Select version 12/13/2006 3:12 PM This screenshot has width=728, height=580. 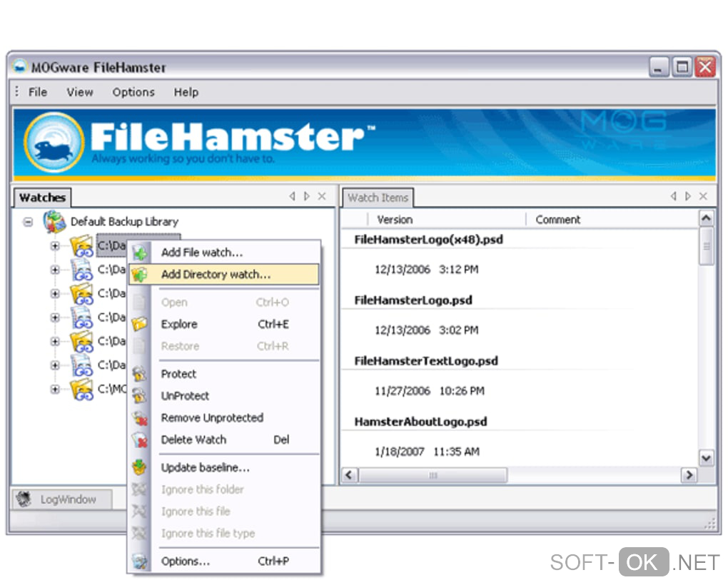[x=426, y=269]
